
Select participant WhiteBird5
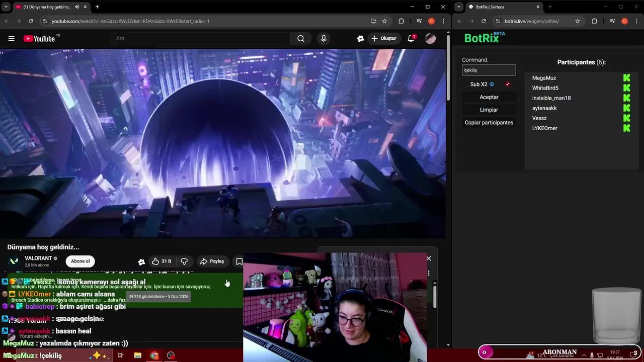click(x=545, y=88)
